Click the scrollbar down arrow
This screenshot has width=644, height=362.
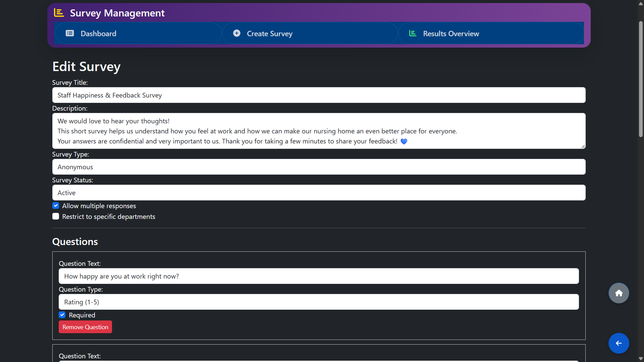point(641,358)
